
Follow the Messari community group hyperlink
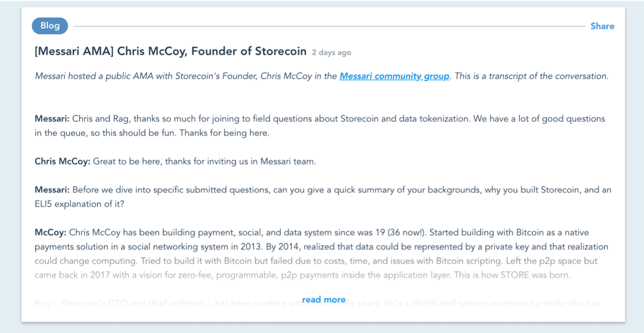tap(394, 76)
